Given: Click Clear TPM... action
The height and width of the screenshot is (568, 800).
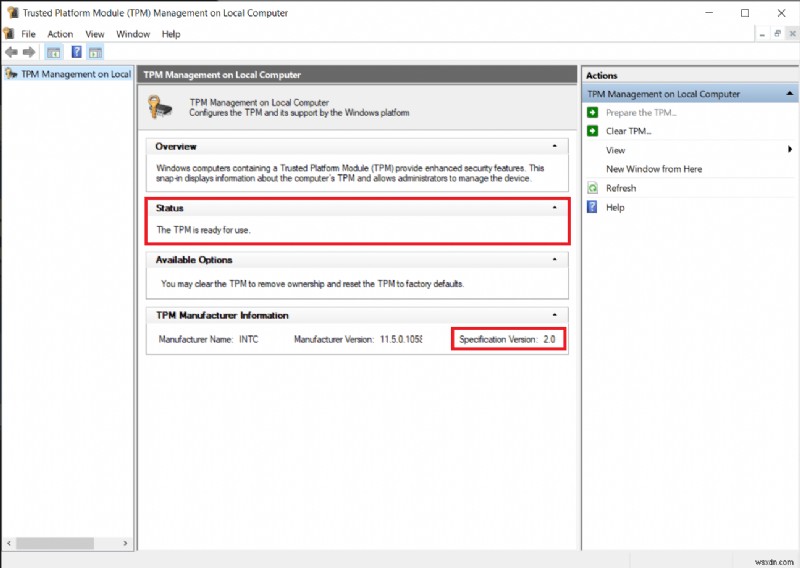Looking at the screenshot, I should tap(629, 131).
